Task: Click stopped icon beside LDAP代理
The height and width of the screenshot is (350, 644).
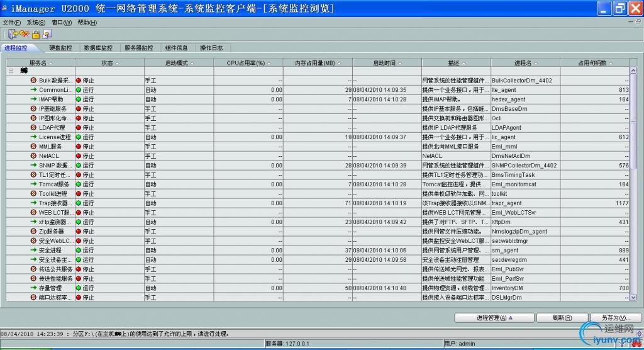Action: (x=34, y=128)
